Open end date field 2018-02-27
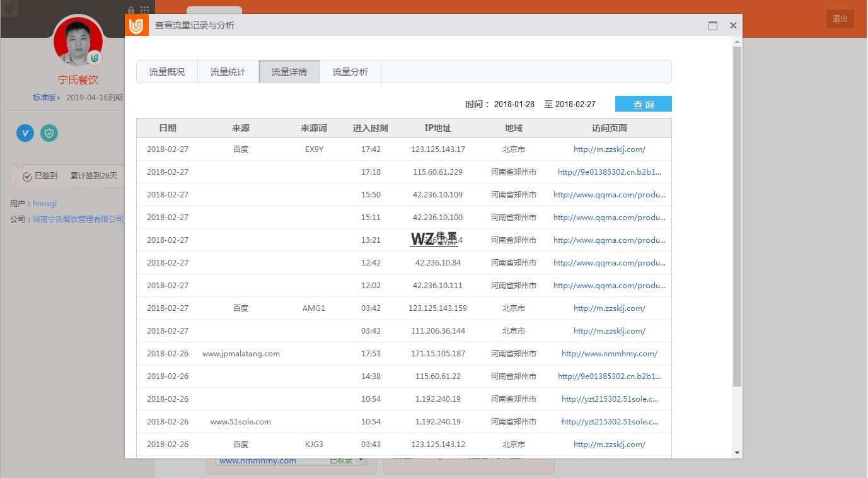The width and height of the screenshot is (868, 478). (x=575, y=104)
